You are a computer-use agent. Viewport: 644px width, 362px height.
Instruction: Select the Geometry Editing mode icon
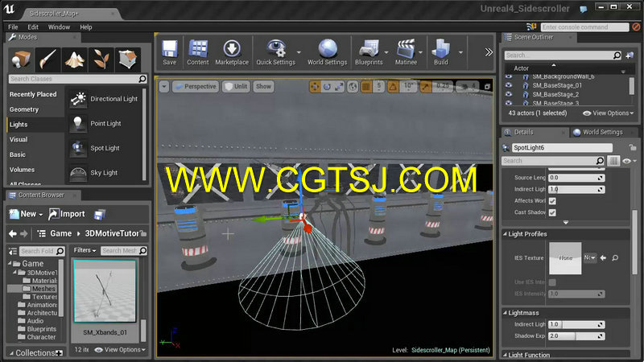pyautogui.click(x=128, y=60)
